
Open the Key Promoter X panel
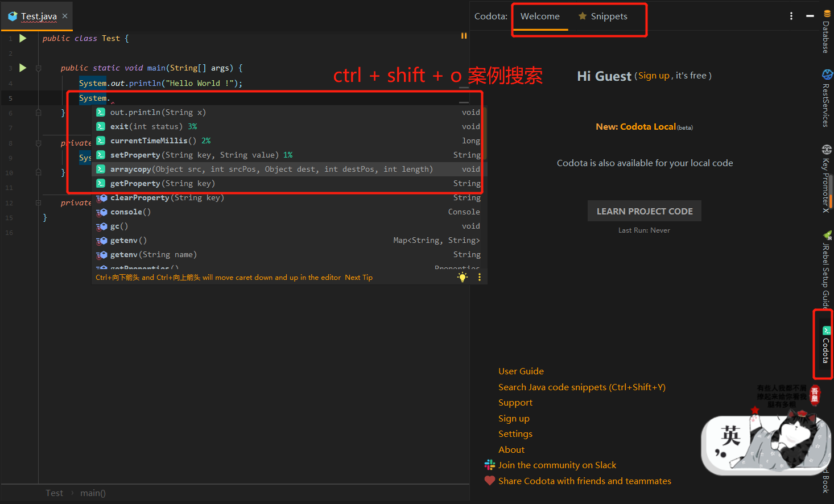pyautogui.click(x=827, y=179)
